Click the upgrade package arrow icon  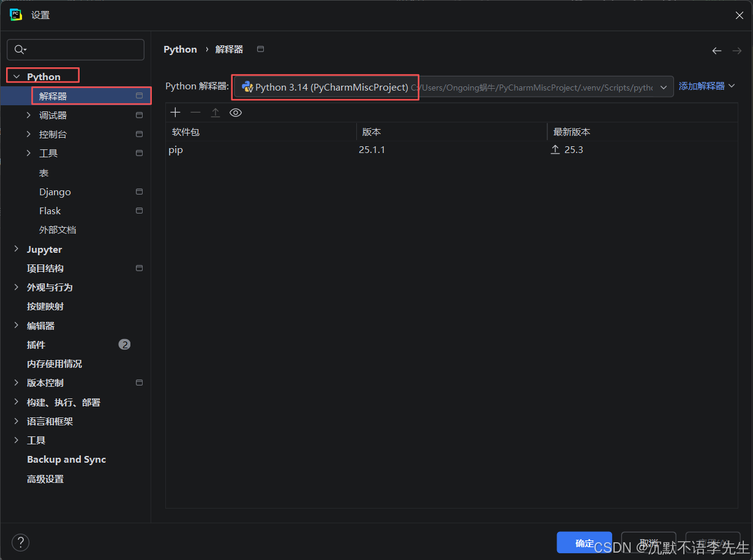coord(215,113)
